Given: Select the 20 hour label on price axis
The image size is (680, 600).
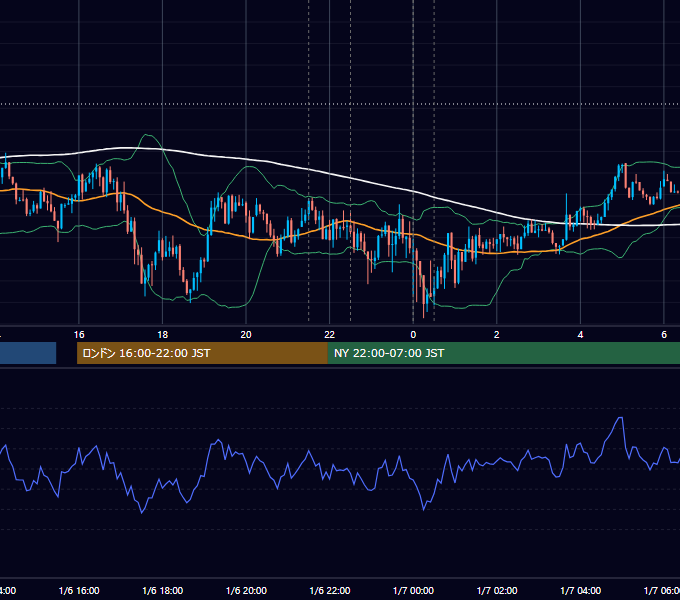Looking at the screenshot, I should (x=246, y=335).
